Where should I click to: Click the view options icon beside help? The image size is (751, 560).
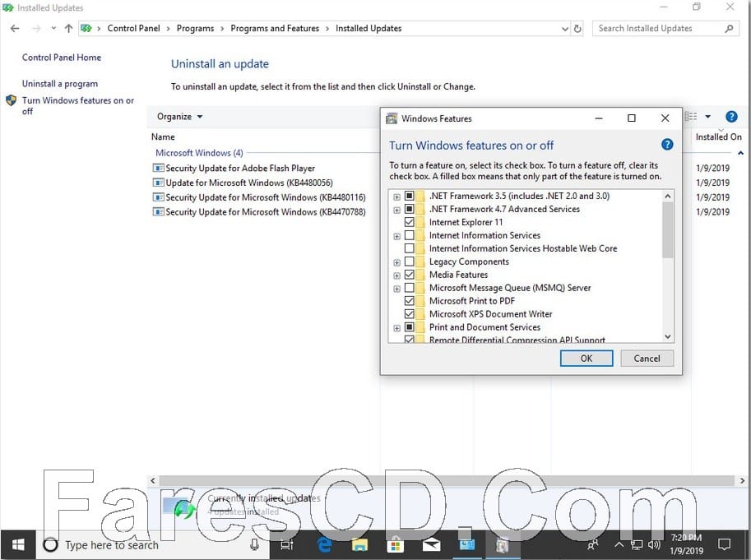tap(691, 116)
